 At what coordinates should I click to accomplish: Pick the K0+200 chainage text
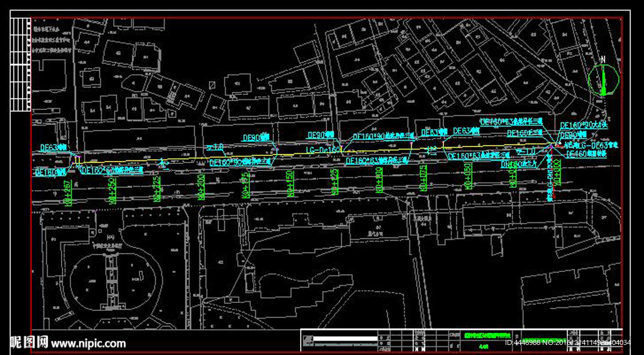click(201, 188)
